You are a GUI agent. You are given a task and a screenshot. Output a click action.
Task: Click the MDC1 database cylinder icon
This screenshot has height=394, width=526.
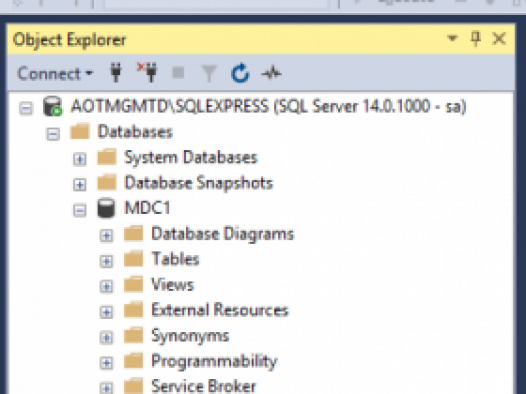pyautogui.click(x=106, y=208)
